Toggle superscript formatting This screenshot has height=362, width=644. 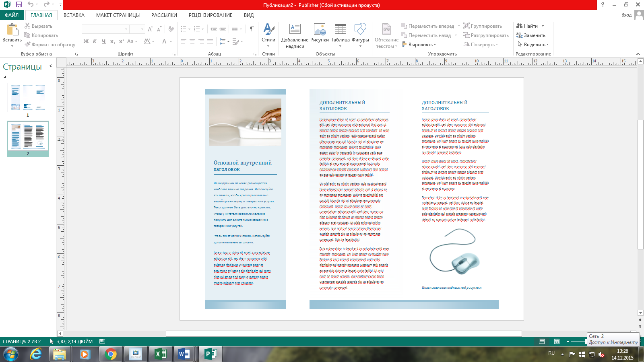pyautogui.click(x=122, y=41)
